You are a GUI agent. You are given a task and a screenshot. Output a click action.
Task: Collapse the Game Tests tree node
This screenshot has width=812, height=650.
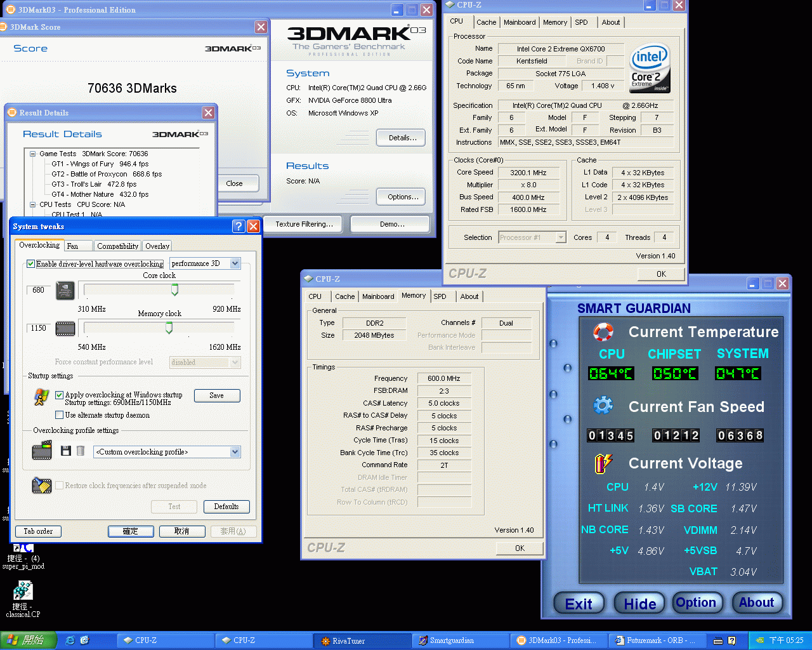tap(32, 154)
